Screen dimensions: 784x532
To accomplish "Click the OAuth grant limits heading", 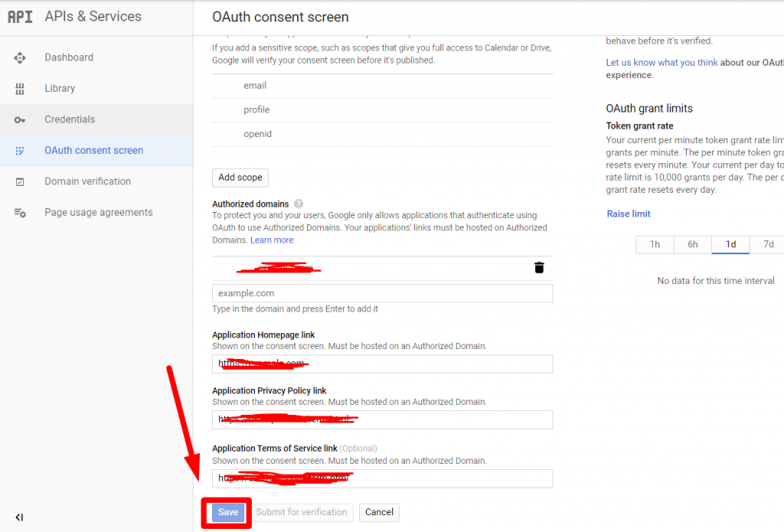I will (649, 109).
